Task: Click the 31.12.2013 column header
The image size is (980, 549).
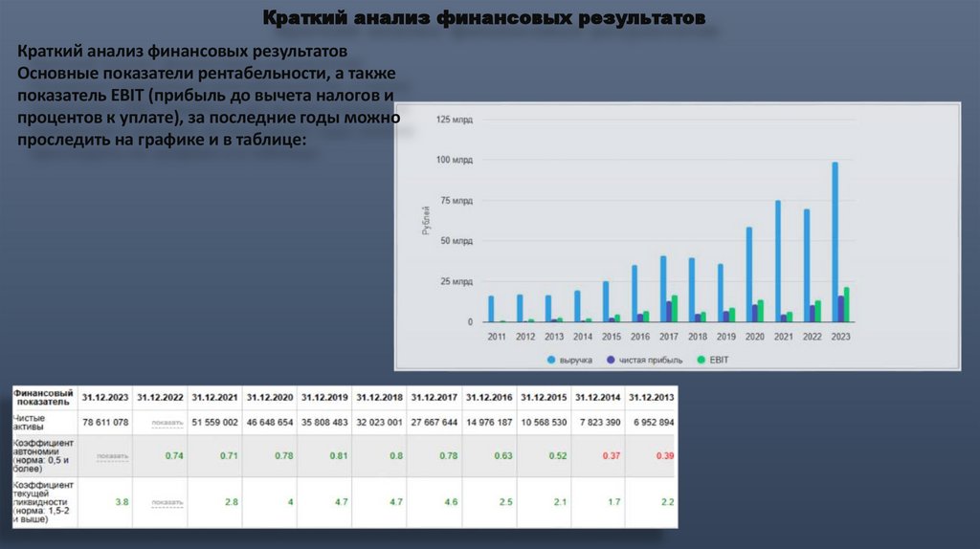Action: [651, 397]
